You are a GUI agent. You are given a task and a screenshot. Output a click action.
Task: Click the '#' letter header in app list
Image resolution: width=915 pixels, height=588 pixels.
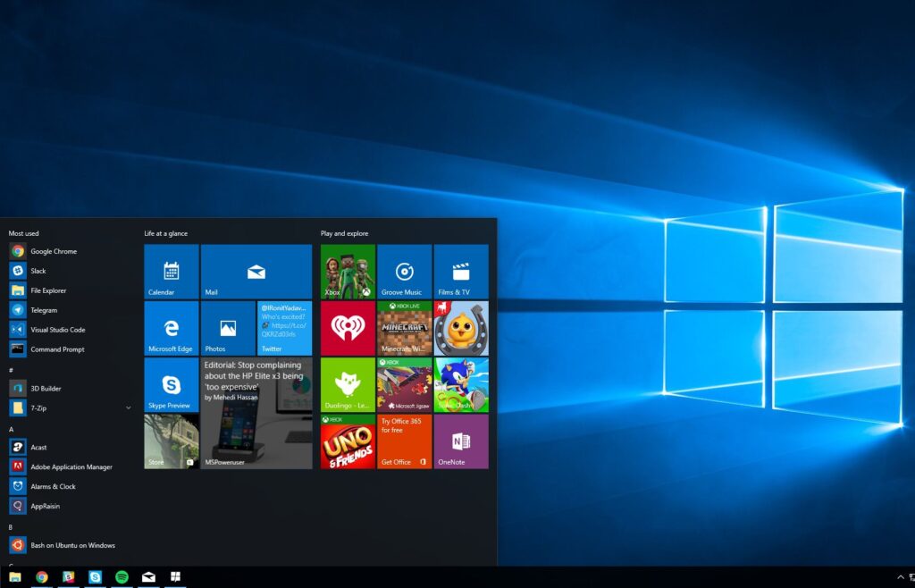[x=11, y=370]
